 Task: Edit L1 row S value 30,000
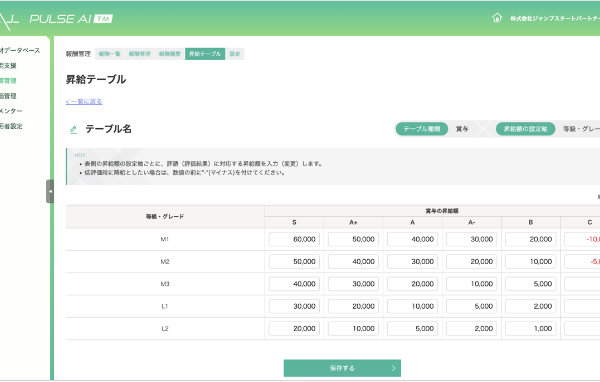tap(294, 306)
